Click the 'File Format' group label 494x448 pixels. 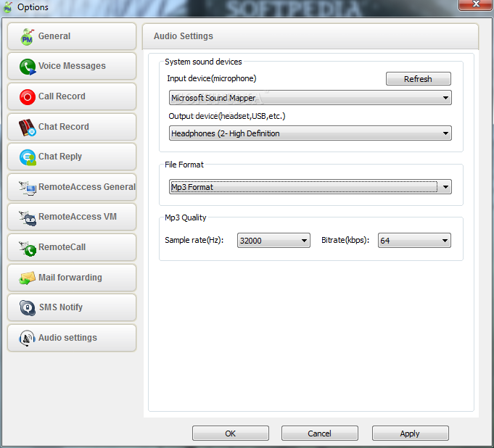[184, 165]
